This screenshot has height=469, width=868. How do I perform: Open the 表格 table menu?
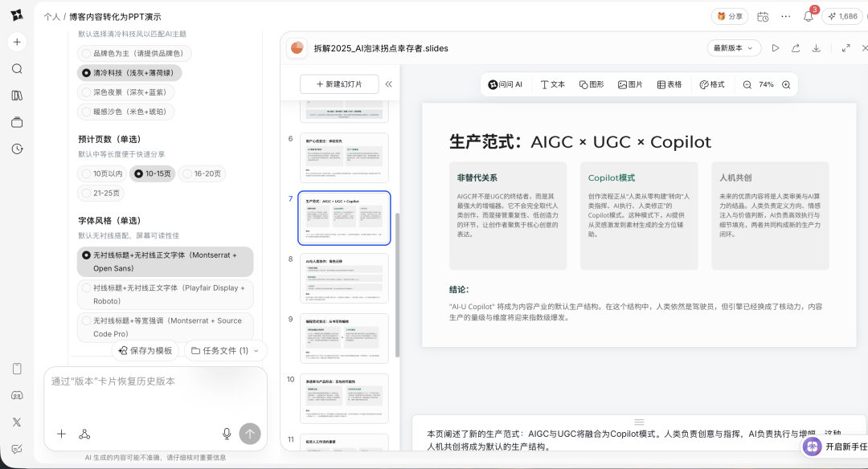click(x=669, y=84)
